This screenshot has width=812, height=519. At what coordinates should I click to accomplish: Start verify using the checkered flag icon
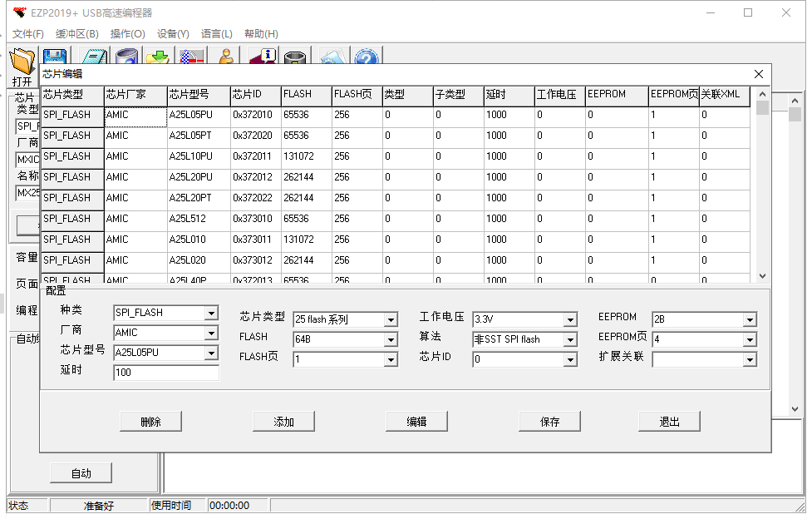pyautogui.click(x=192, y=57)
